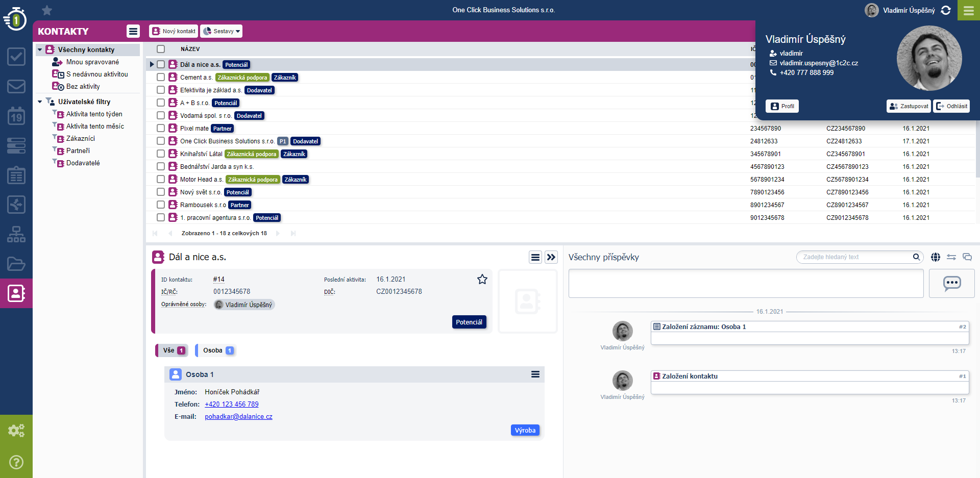Click the Výroba tag on Osoba 1
980x478 pixels.
tap(525, 430)
